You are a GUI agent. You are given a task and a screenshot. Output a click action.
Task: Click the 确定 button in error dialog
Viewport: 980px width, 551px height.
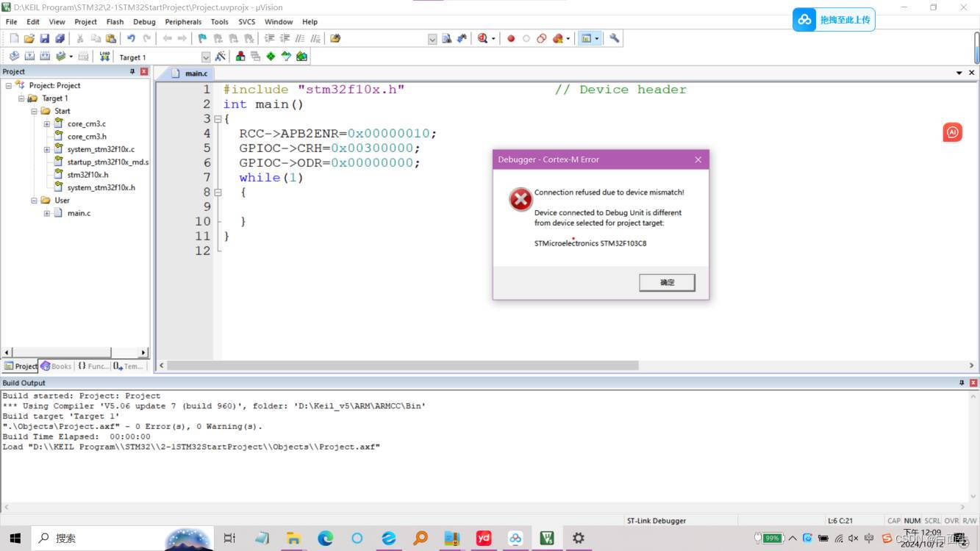pos(667,282)
